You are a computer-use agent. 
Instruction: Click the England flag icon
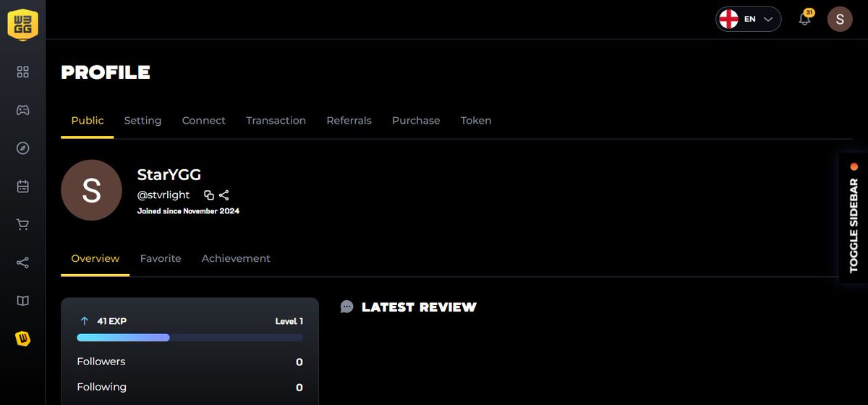pyautogui.click(x=728, y=19)
